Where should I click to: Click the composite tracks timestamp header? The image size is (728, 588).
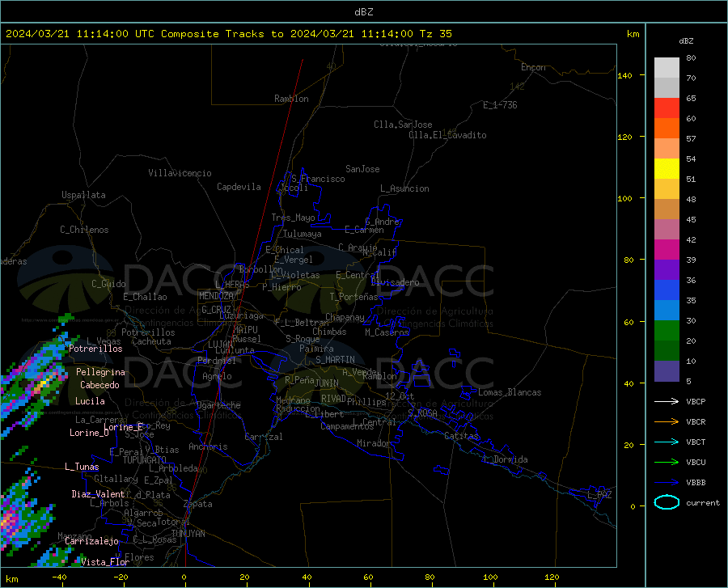click(228, 34)
